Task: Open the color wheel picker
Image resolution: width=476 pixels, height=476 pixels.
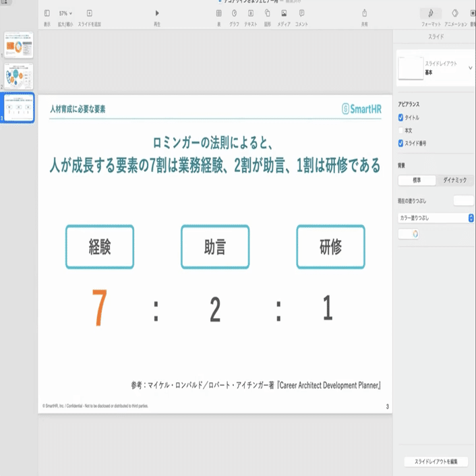Action: tap(415, 234)
